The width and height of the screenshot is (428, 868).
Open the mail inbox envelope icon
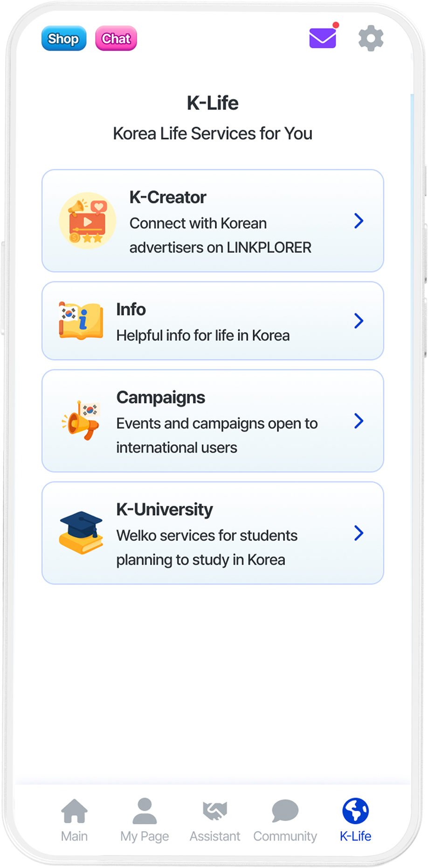tap(323, 38)
